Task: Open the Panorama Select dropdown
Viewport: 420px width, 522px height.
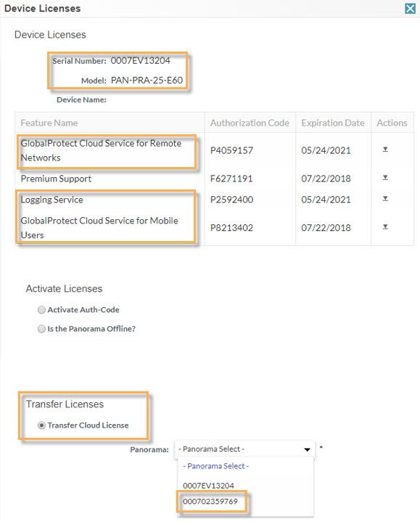Action: coord(244,449)
